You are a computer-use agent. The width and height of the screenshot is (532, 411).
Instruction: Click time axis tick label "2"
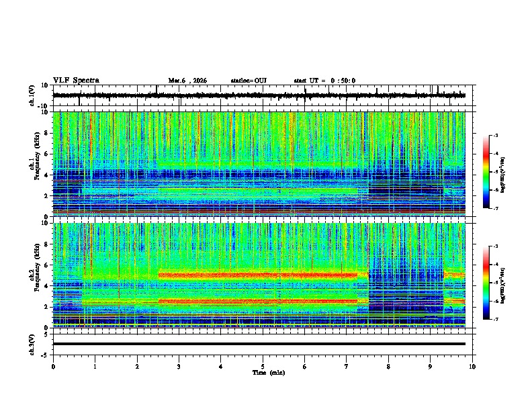(x=137, y=367)
